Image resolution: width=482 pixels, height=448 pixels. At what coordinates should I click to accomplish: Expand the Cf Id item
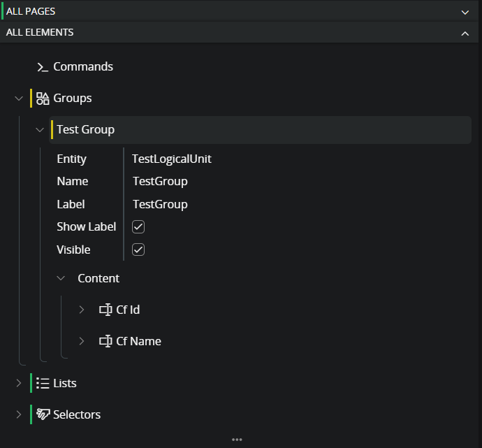pos(82,310)
